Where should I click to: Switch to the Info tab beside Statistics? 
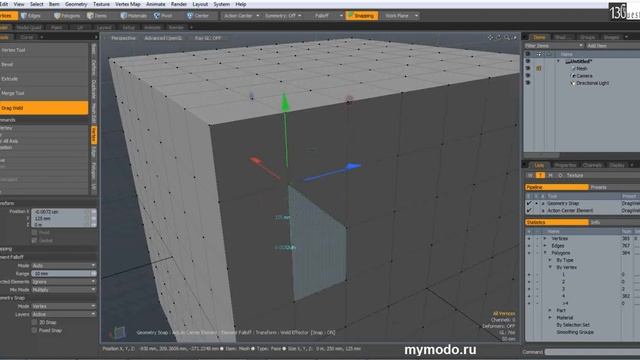(614, 222)
